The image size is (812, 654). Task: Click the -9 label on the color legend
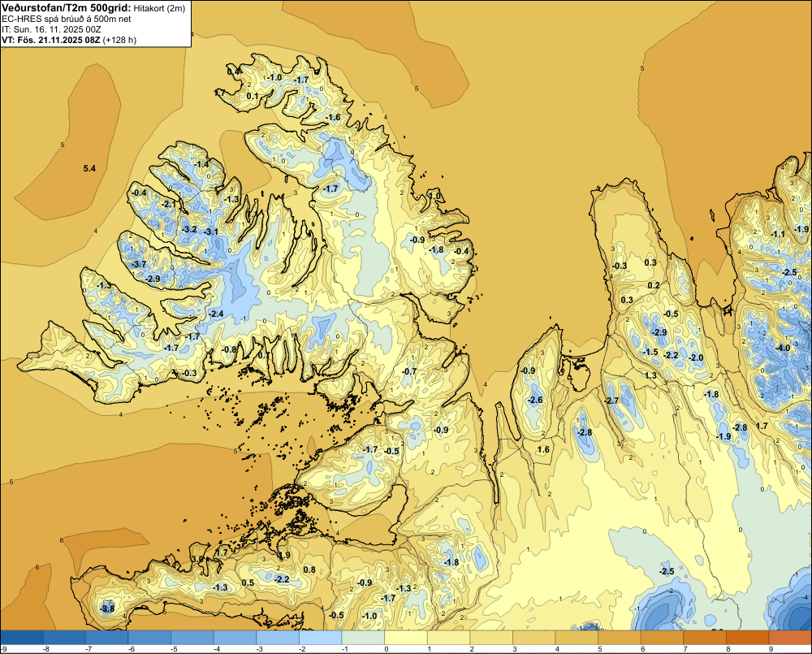(x=3, y=649)
